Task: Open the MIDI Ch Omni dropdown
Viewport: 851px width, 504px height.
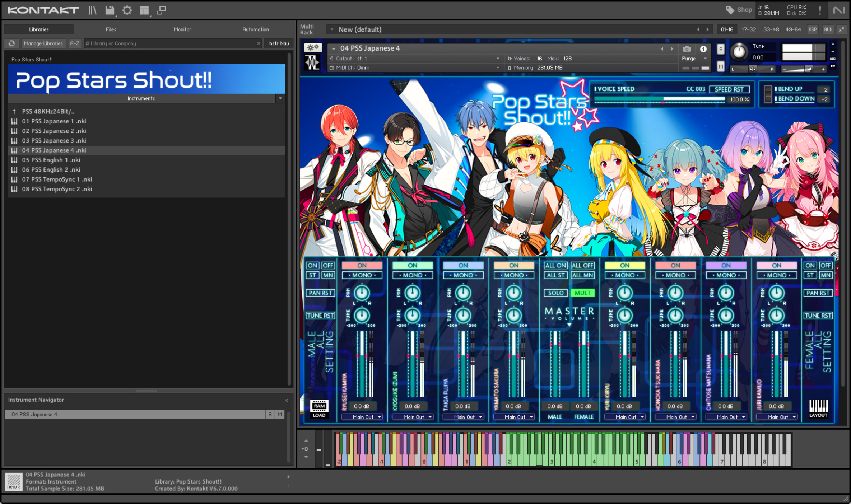Action: coord(498,67)
